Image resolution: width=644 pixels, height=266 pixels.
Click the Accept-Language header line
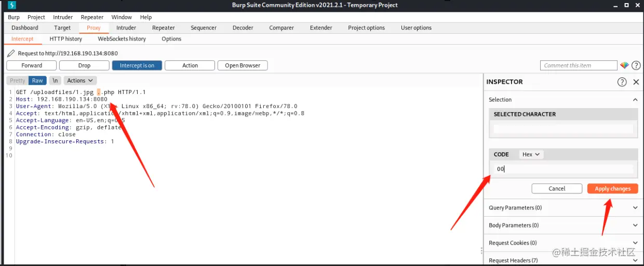(x=70, y=120)
